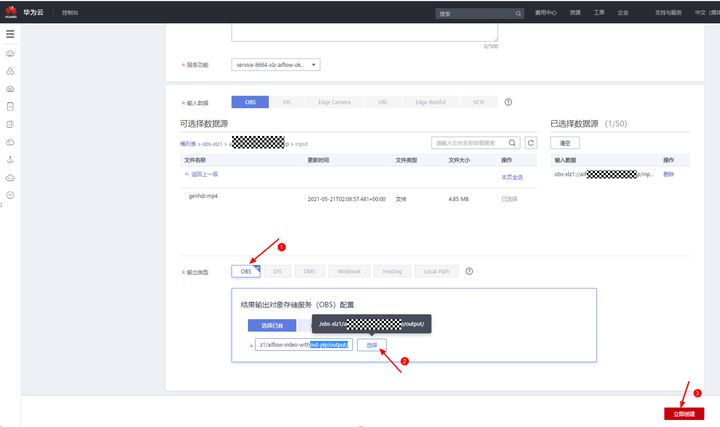Viewport: 720px width, 427px height.
Task: Click help icon next to output type options
Action: coord(469,271)
